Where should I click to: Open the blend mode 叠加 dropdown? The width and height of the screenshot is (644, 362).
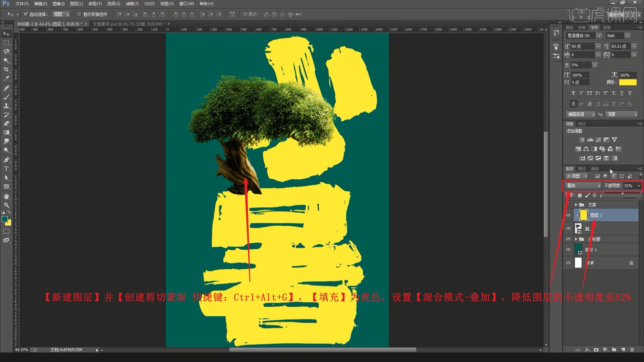point(584,186)
